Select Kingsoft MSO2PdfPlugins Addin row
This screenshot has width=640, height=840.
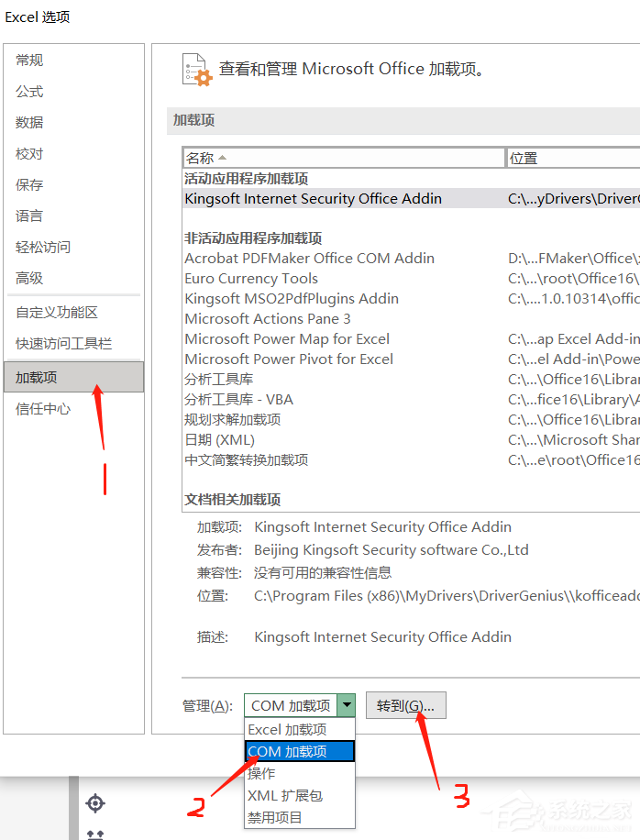(x=411, y=298)
